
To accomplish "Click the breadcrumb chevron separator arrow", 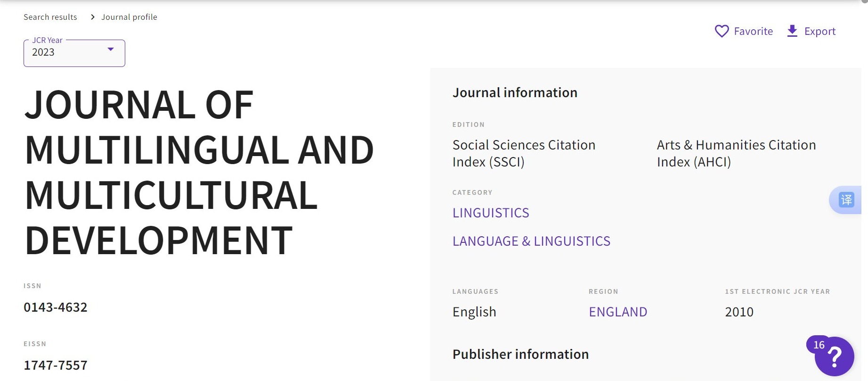I will pos(92,17).
